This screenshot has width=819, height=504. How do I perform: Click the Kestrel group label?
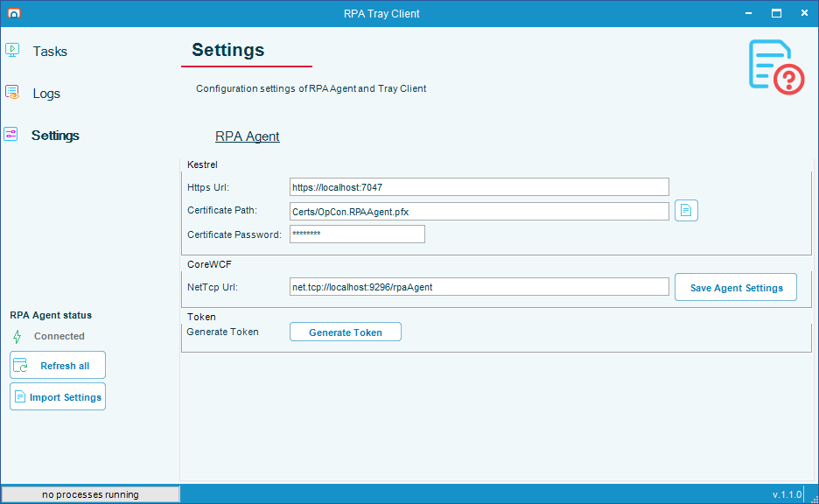202,164
